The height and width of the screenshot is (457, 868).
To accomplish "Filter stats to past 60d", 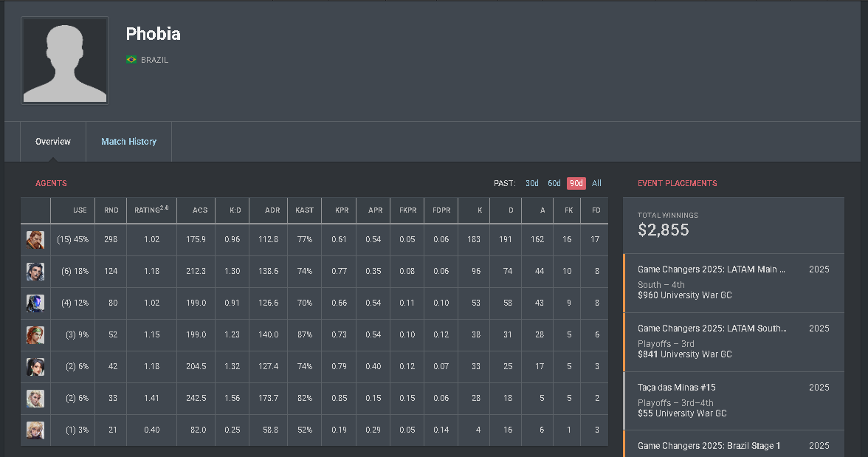I will tap(554, 183).
